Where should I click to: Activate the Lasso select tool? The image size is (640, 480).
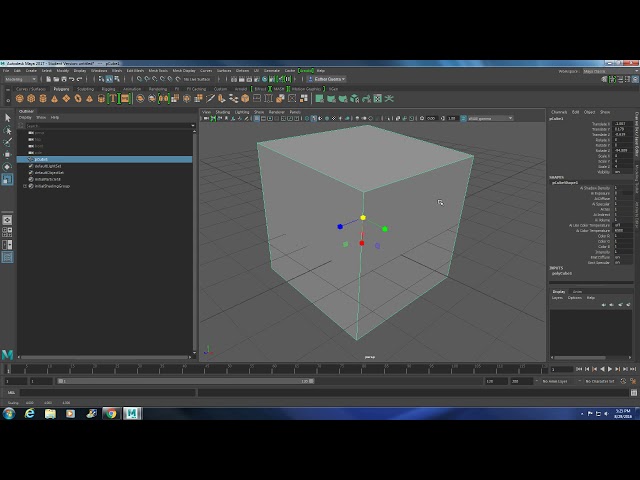click(x=7, y=130)
